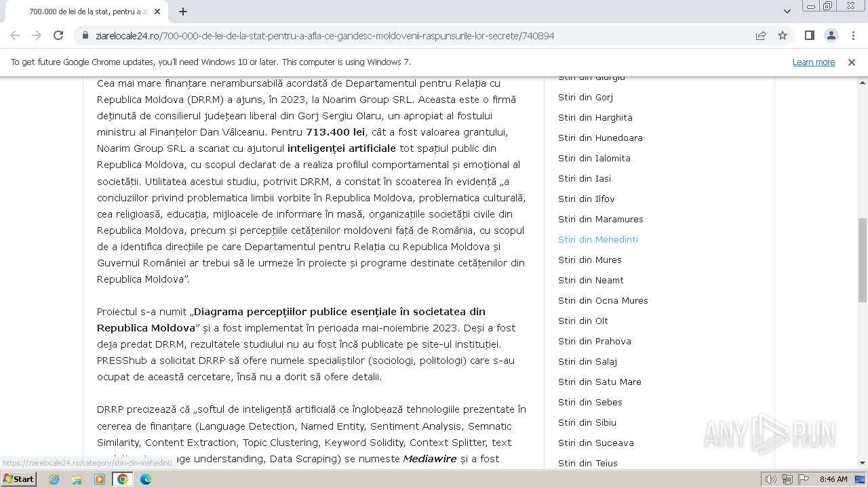Open the Chrome three-dot menu
Viewport: 868px width, 488px height.
pyautogui.click(x=852, y=35)
